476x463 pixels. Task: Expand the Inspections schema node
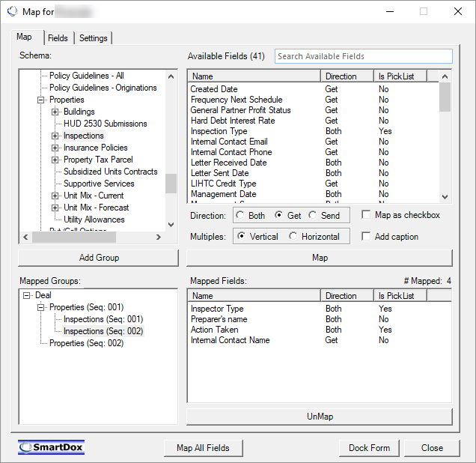(x=55, y=136)
